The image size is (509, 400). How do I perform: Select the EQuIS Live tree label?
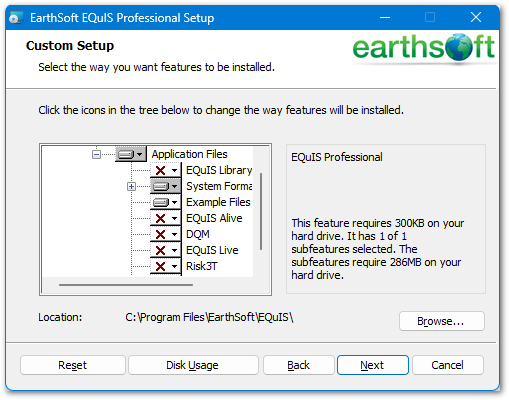212,250
